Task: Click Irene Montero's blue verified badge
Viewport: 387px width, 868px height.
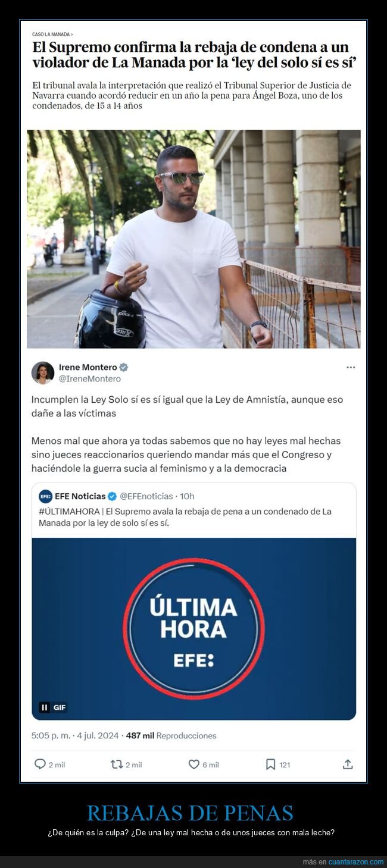Action: pyautogui.click(x=124, y=367)
